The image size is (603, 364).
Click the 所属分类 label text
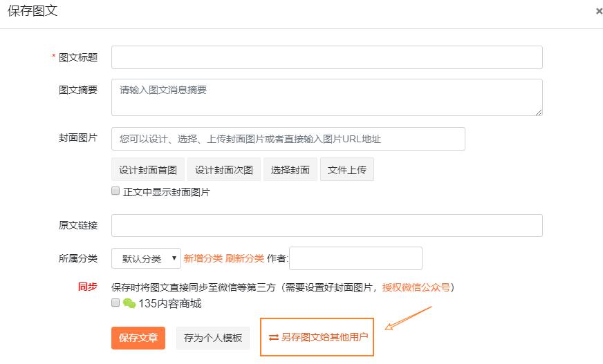(x=78, y=258)
